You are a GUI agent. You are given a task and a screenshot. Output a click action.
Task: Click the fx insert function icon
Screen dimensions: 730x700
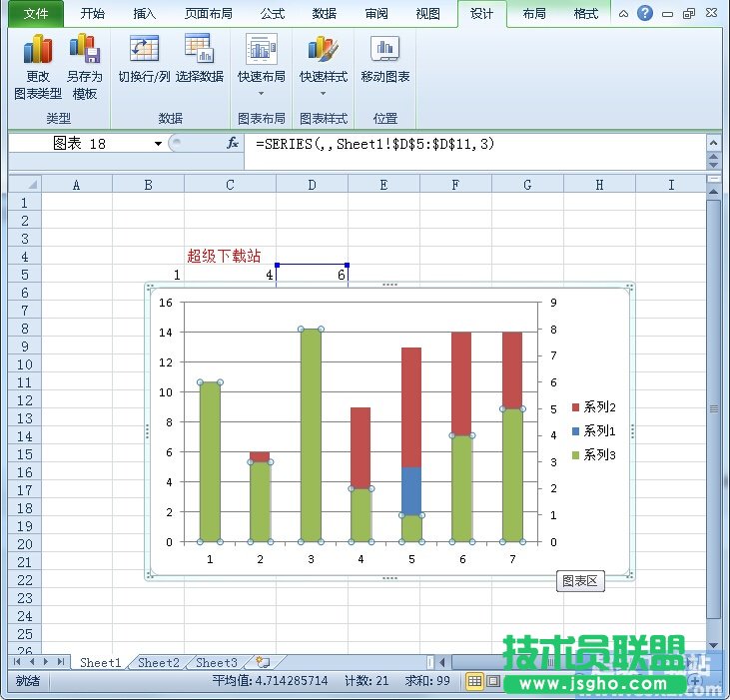tap(233, 143)
